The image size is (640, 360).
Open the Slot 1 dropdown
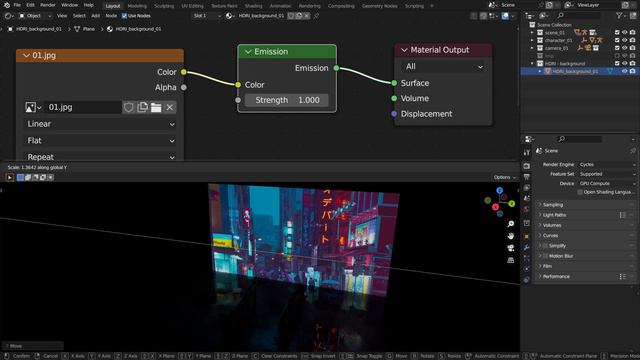click(x=207, y=16)
